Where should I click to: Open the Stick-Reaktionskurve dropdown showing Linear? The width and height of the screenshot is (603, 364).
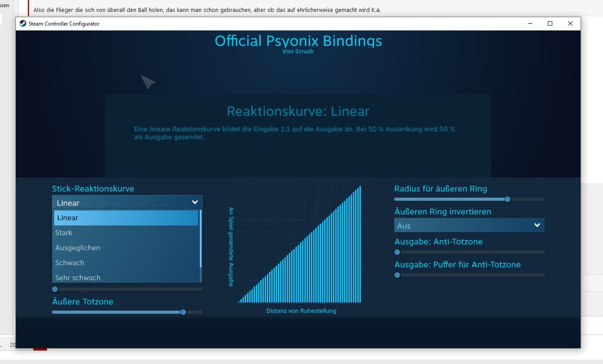(127, 203)
